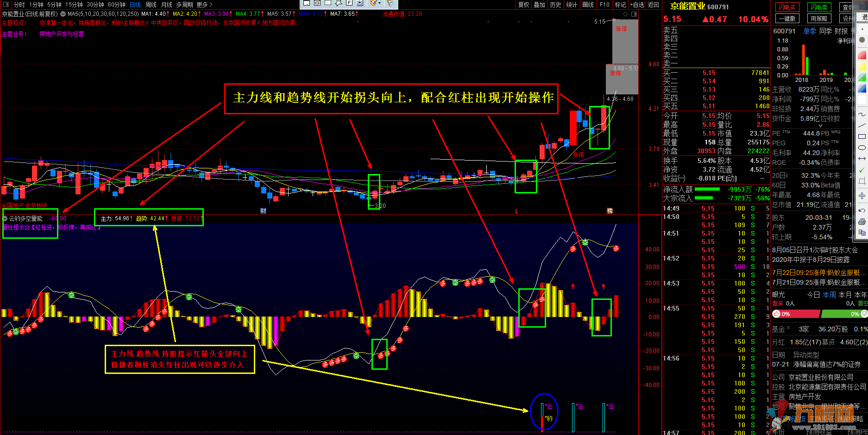Click the printer icon in palette
The width and height of the screenshot is (868, 435).
(862, 222)
